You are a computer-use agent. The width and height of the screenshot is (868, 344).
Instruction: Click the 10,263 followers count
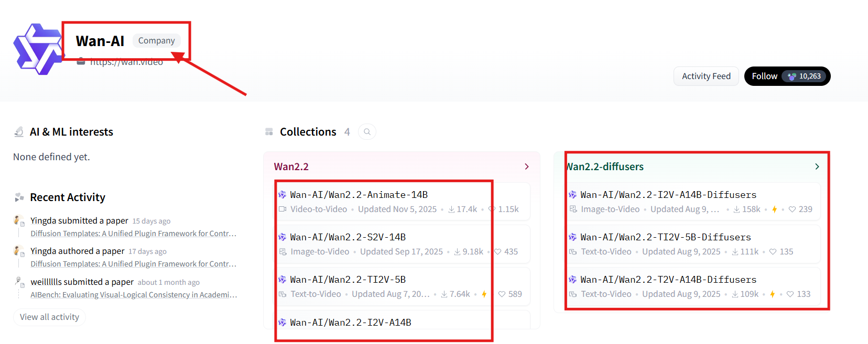[810, 76]
